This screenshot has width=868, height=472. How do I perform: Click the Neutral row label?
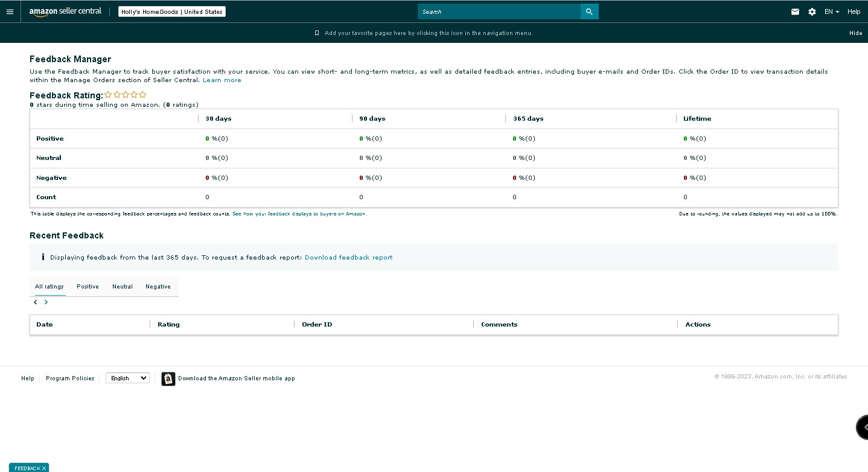coord(49,158)
